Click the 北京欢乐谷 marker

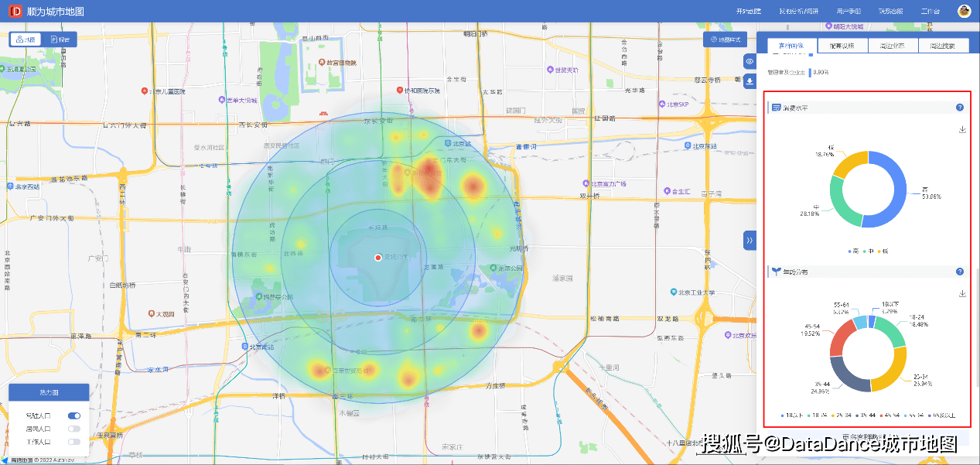click(729, 335)
